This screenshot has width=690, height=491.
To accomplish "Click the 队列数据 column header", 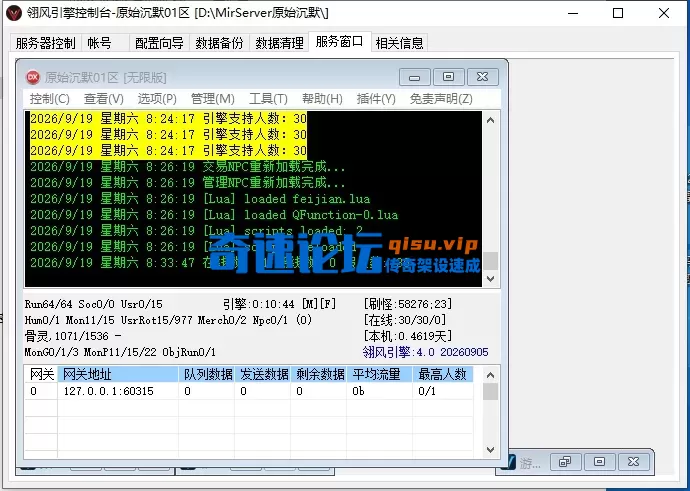I will 206,374.
